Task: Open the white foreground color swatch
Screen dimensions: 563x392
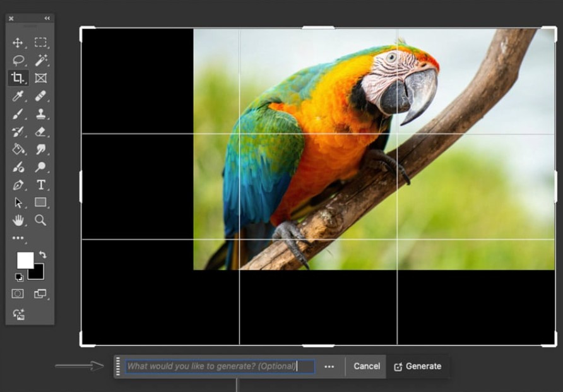Action: [x=24, y=259]
